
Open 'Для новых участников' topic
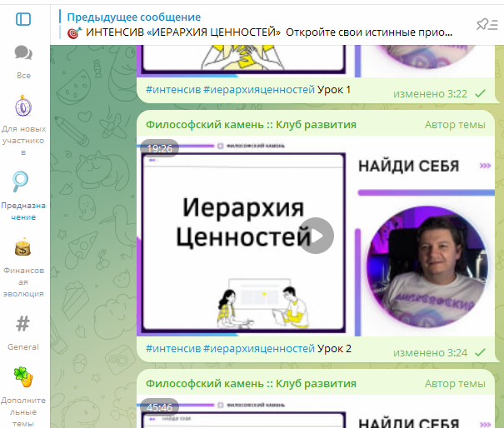pos(23,125)
